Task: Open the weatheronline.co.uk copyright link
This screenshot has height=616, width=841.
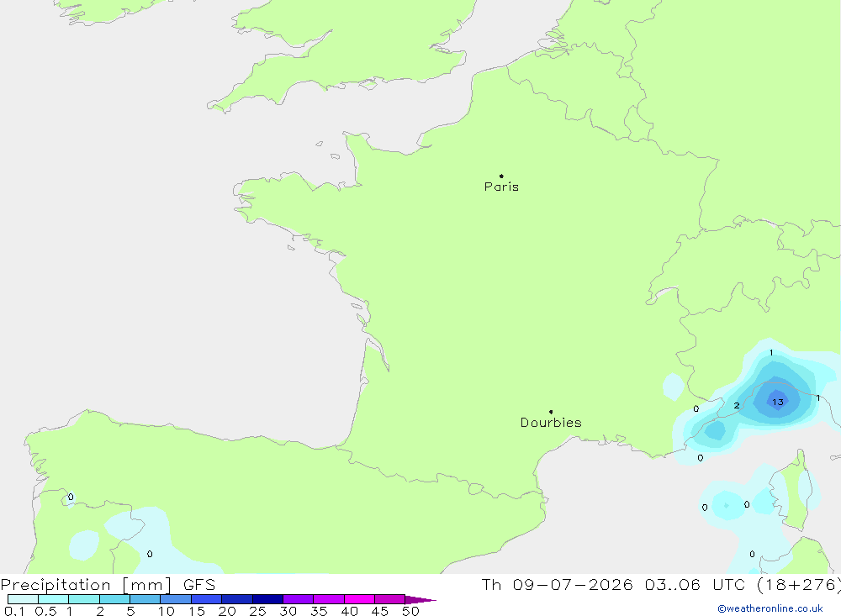Action: click(770, 608)
